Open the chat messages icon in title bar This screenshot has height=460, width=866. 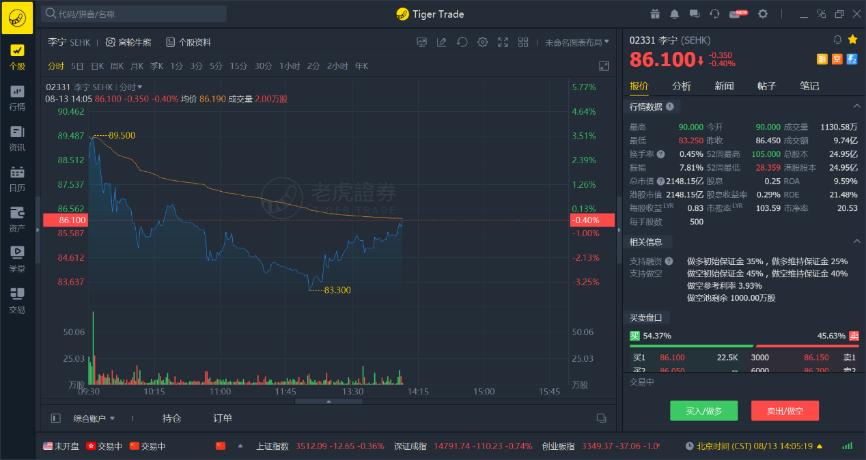694,14
